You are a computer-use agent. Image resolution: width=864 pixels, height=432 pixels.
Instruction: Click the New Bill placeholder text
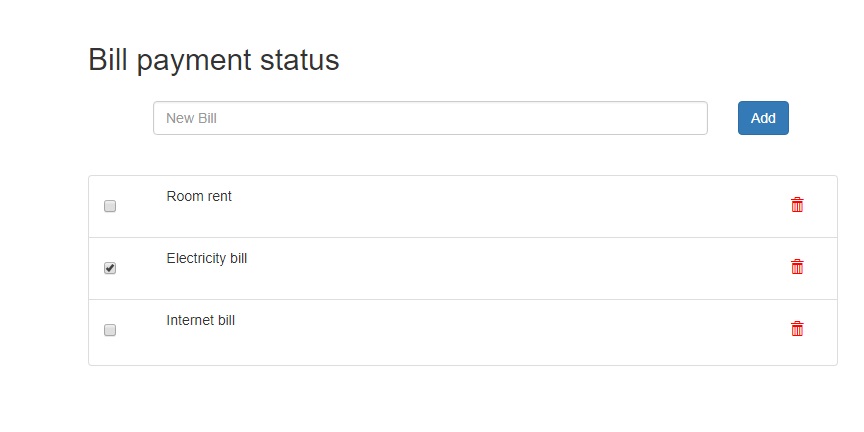[191, 118]
